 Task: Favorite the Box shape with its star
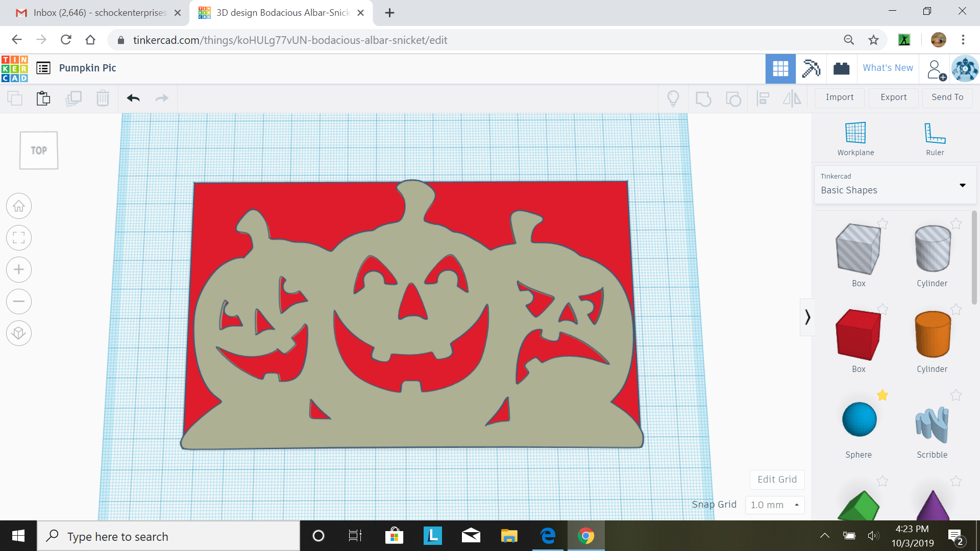(883, 223)
